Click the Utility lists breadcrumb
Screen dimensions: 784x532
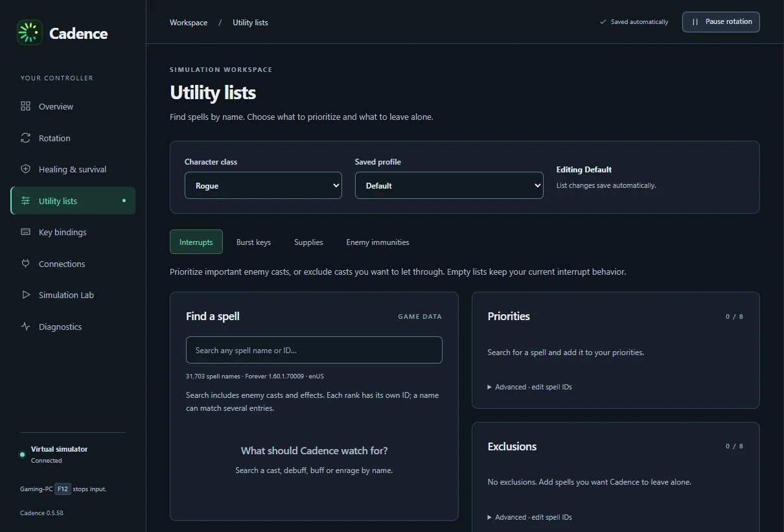tap(250, 23)
